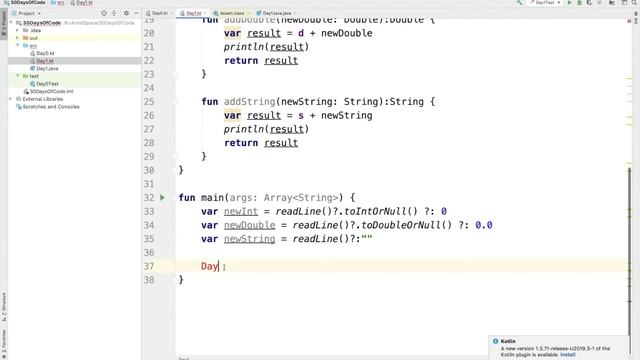Click the 30DaysOfCode breadcrumb in navigation bar
Screen dimensions: 640x360
[25, 2]
